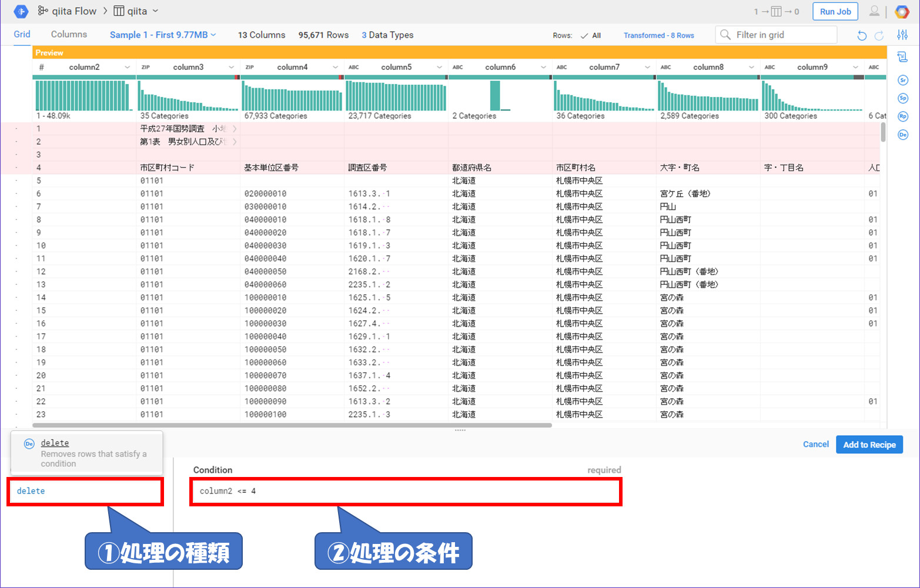This screenshot has width=920, height=588.
Task: Click the Google Cloud hexagon logo
Action: tap(902, 12)
